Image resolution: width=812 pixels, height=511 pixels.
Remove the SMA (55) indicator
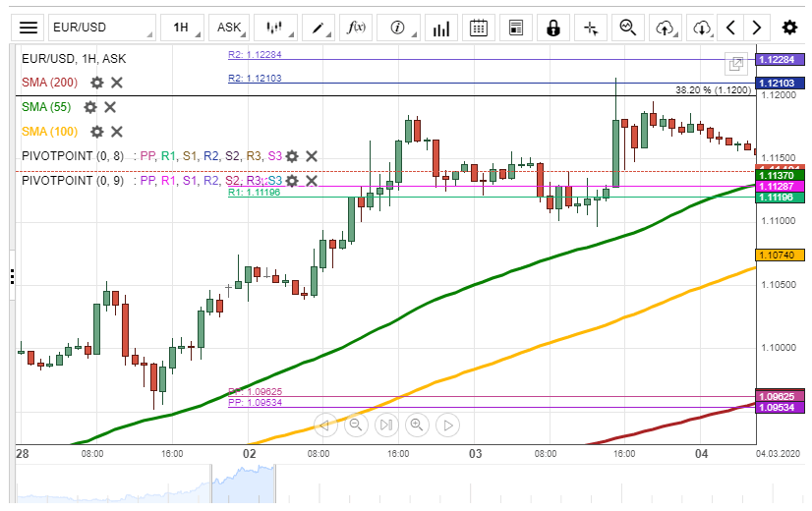pyautogui.click(x=110, y=107)
